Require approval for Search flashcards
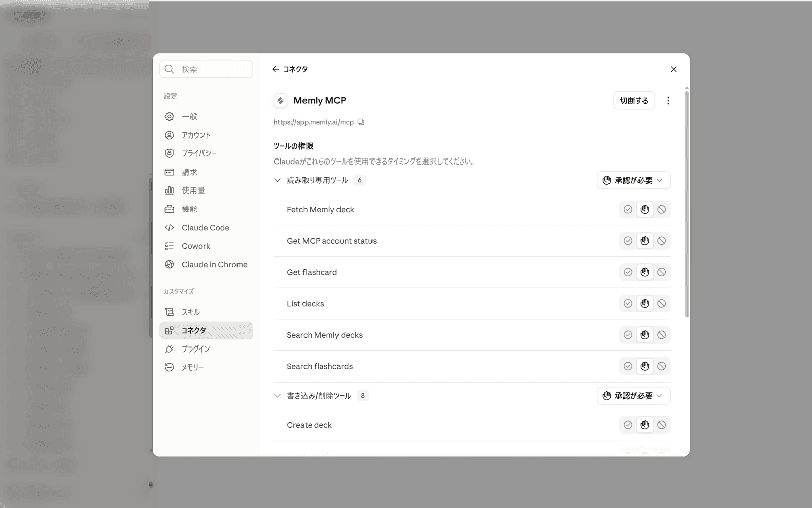The image size is (812, 508). coord(645,366)
